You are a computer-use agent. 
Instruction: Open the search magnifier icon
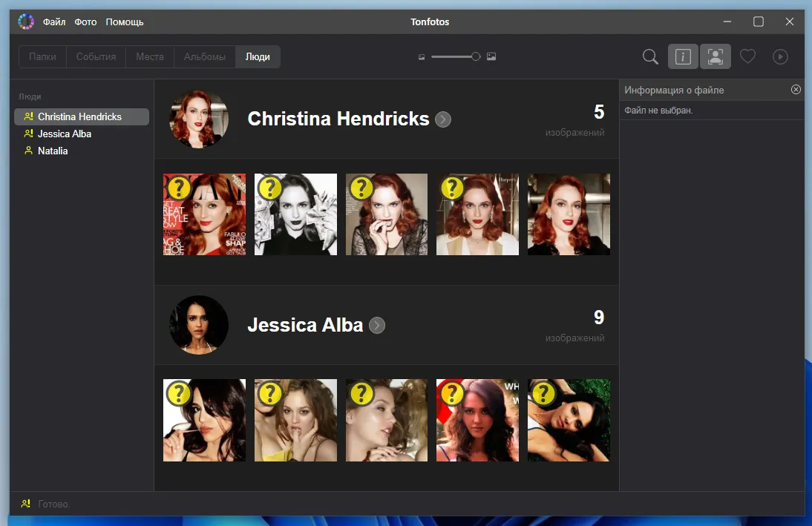pos(650,56)
